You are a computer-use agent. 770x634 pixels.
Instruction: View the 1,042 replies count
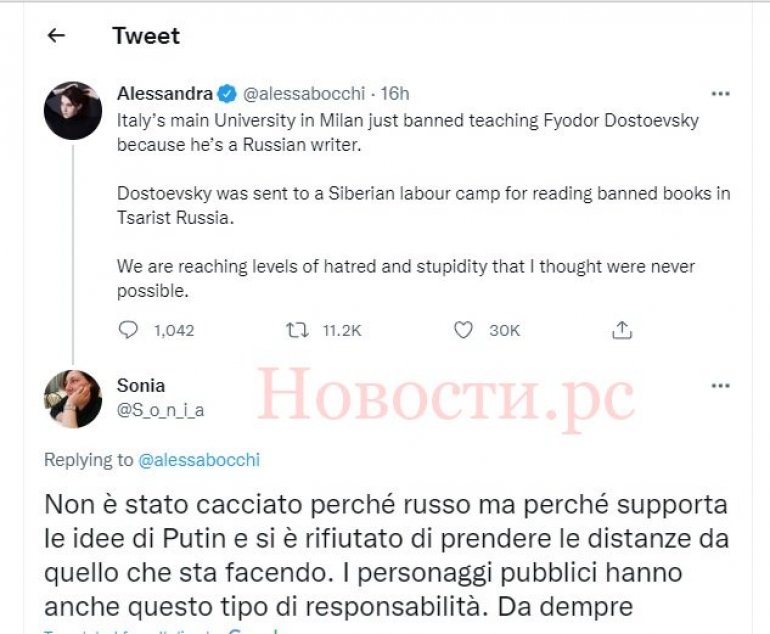(174, 330)
